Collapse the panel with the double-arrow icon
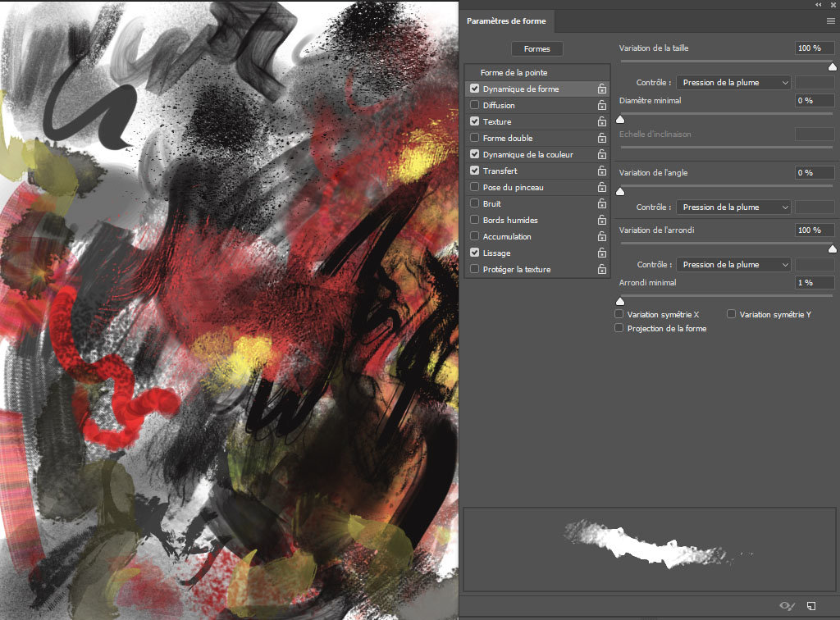Viewport: 840px width, 620px height. point(818,5)
